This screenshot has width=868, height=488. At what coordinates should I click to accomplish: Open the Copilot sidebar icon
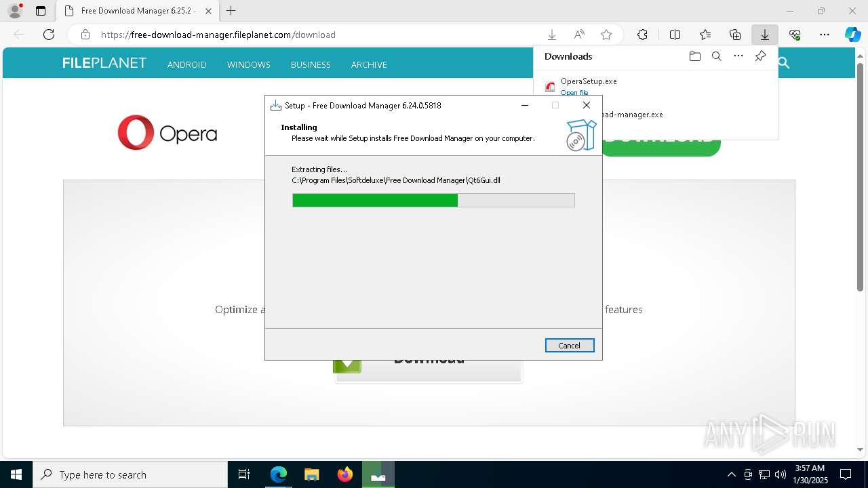point(852,35)
